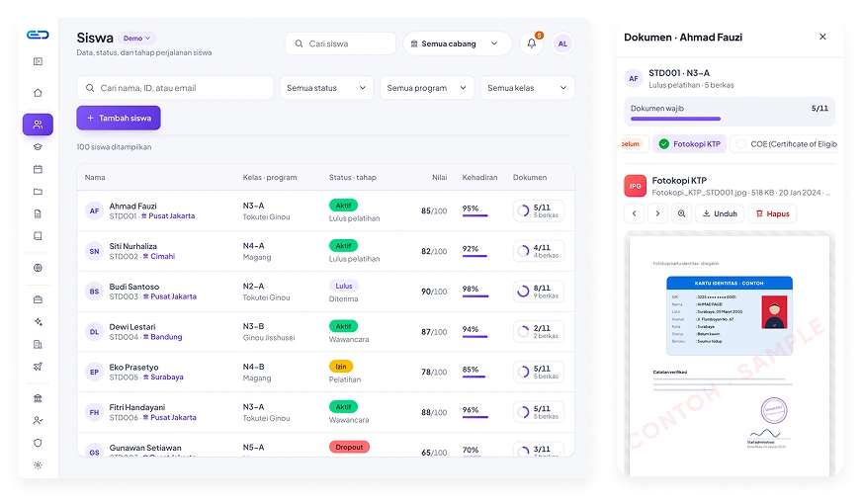862x504 pixels.
Task: Click the 90/100 score value
Action: [434, 292]
